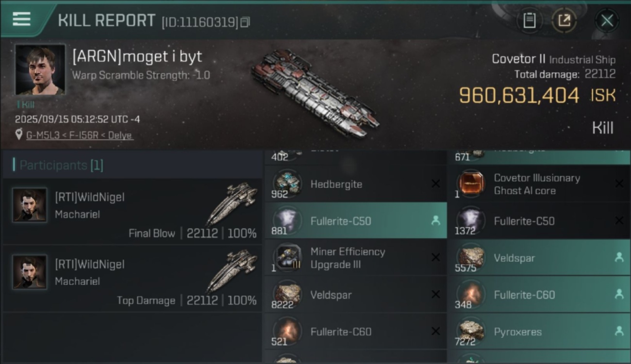
Task: Copy kill report ID icon
Action: [x=245, y=22]
